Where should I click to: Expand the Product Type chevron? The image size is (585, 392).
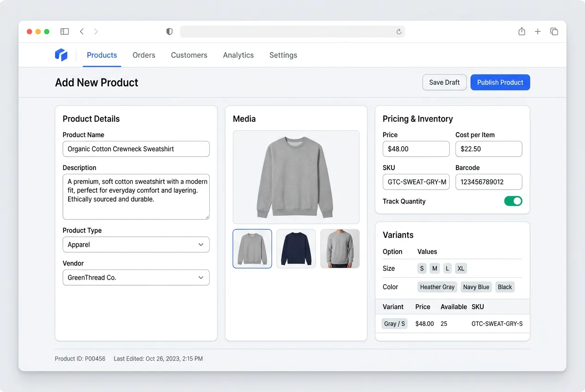[x=201, y=245]
